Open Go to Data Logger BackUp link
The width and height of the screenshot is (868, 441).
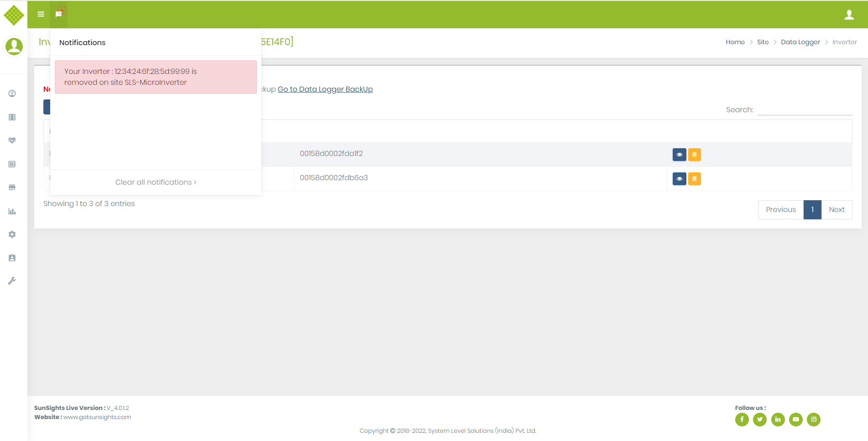pos(325,89)
